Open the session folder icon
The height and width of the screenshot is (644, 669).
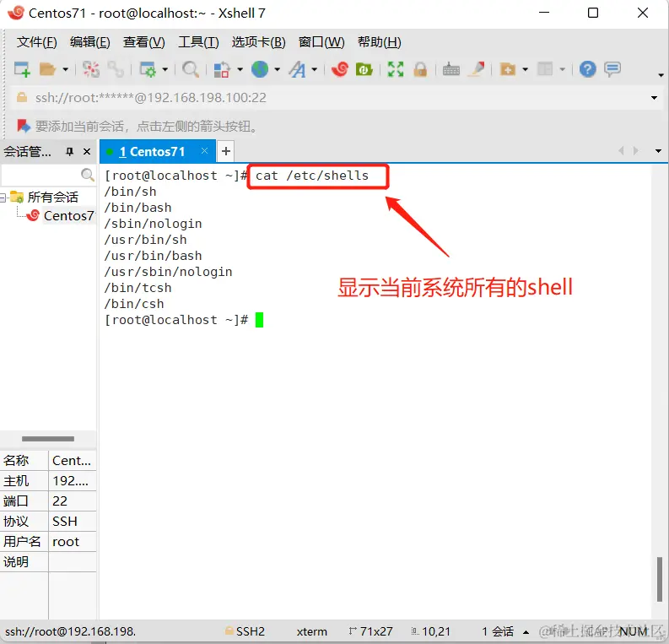(x=47, y=69)
